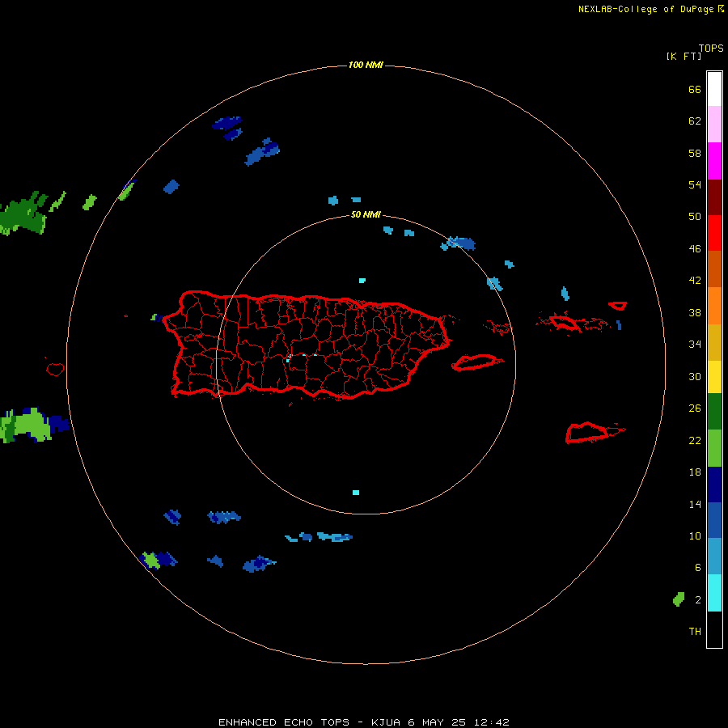This screenshot has height=728, width=728.
Task: Click the dark red legend swatch
Action: (714, 197)
